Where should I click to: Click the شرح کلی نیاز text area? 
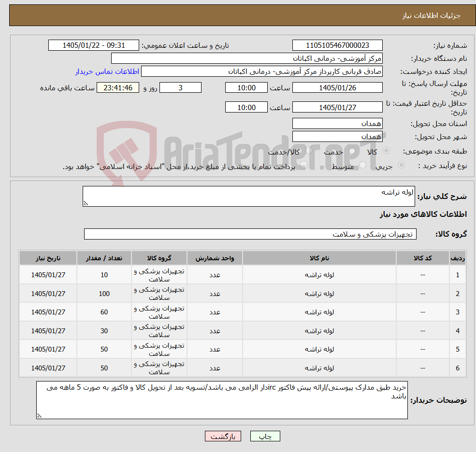[x=248, y=196]
